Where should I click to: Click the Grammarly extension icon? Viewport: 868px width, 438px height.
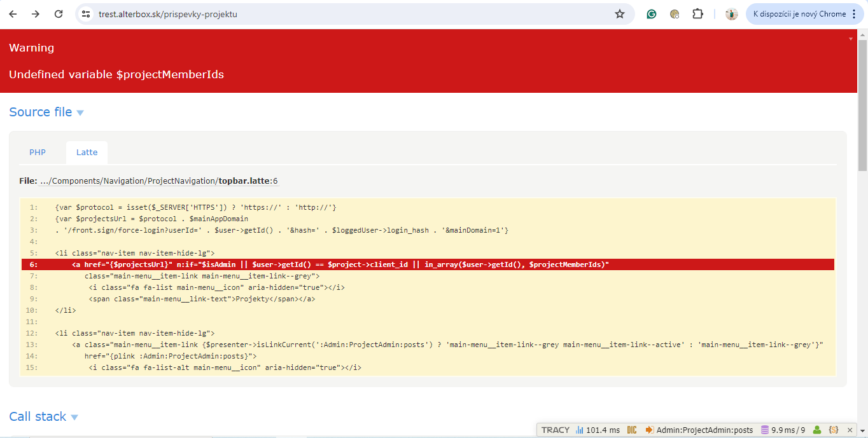coord(652,14)
